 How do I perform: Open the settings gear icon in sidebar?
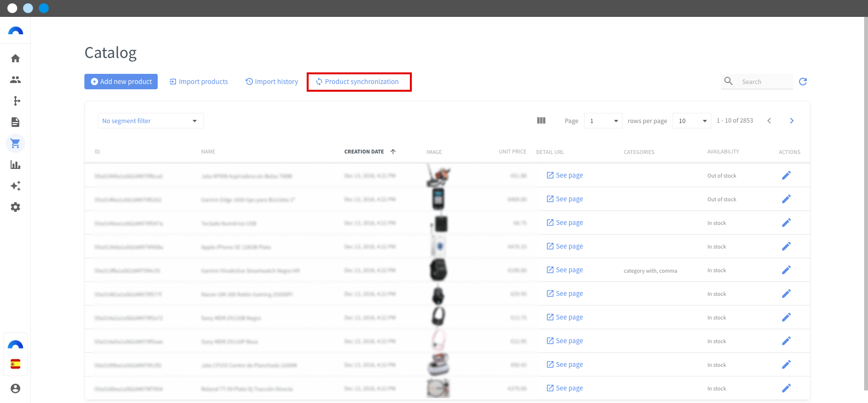[15, 207]
